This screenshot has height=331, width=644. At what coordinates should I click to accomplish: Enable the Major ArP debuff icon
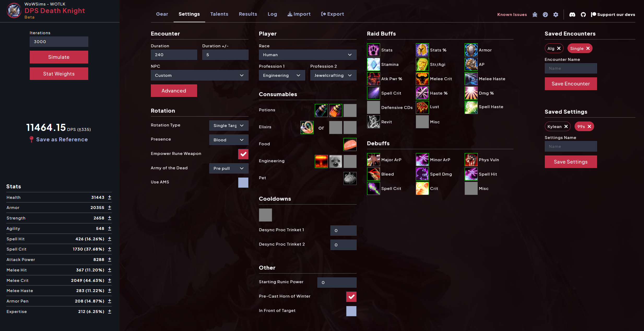[x=373, y=160]
